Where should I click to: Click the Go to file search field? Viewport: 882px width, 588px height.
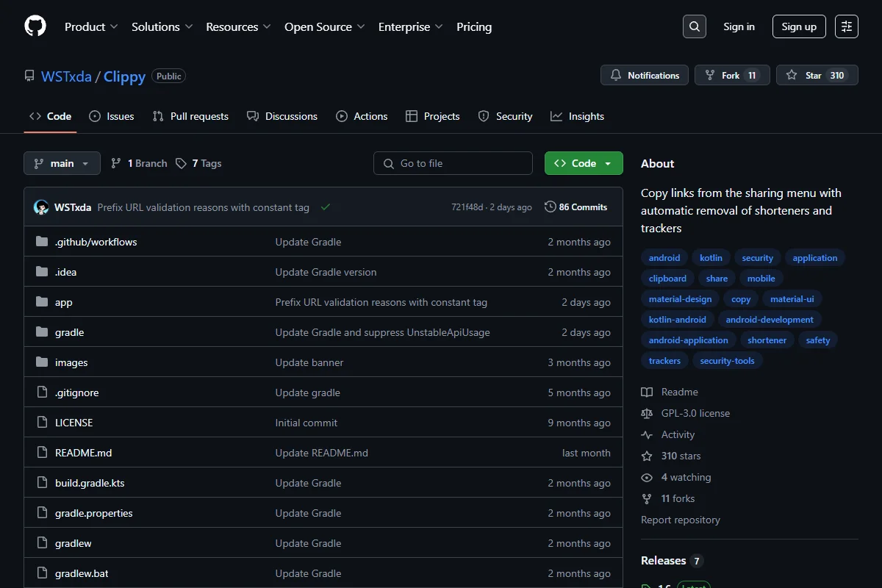453,163
